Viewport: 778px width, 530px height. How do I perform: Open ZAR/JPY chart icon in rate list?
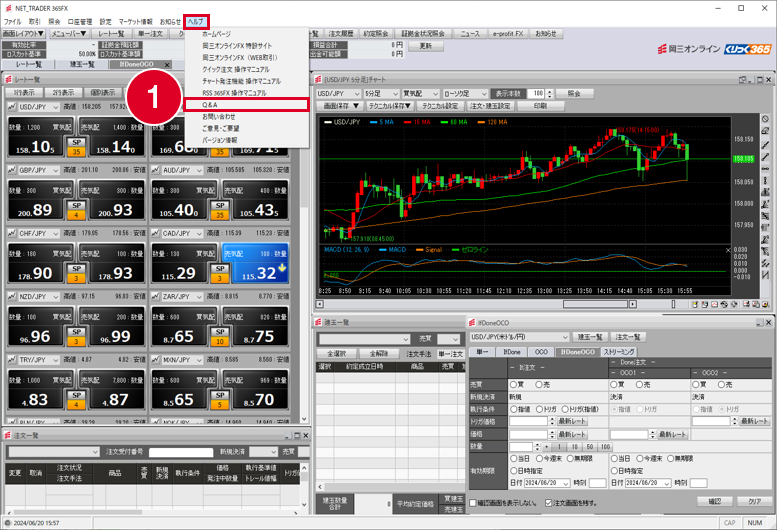(155, 296)
